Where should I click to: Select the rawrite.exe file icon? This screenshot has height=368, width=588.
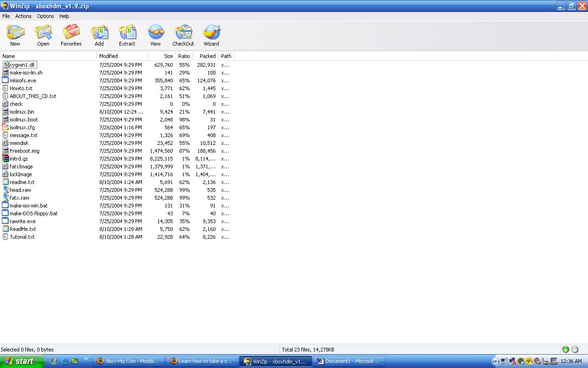(x=6, y=221)
